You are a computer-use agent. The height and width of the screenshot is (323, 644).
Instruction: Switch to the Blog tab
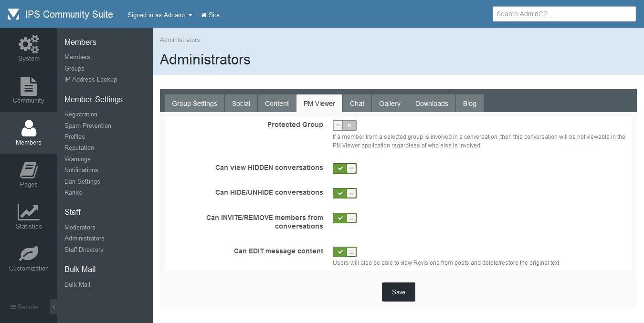470,104
